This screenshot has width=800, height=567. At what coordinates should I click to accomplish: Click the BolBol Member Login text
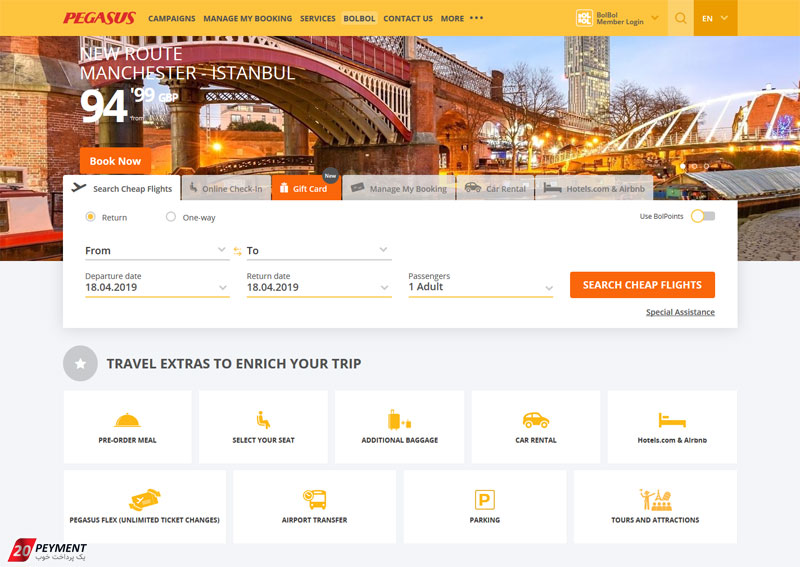click(620, 18)
